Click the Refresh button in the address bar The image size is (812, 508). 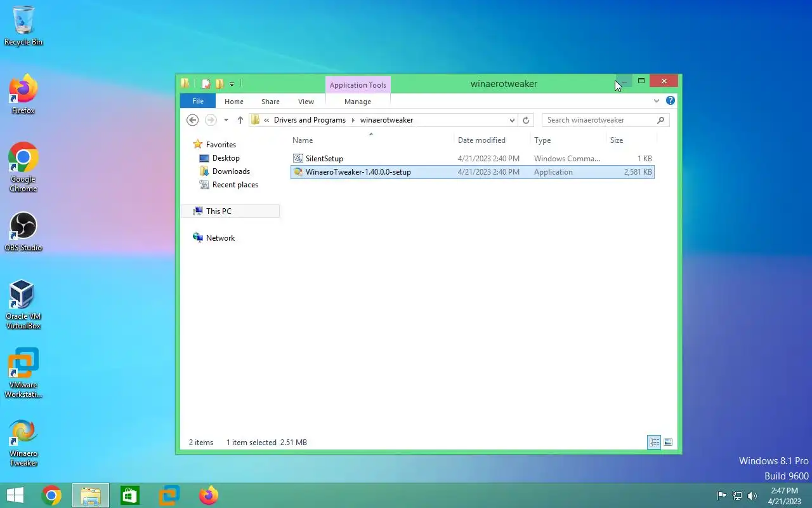(x=525, y=120)
